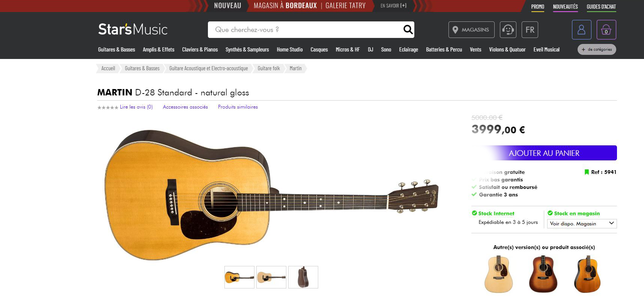The image size is (644, 305).
Task: Open the FR language selector
Action: point(530,30)
